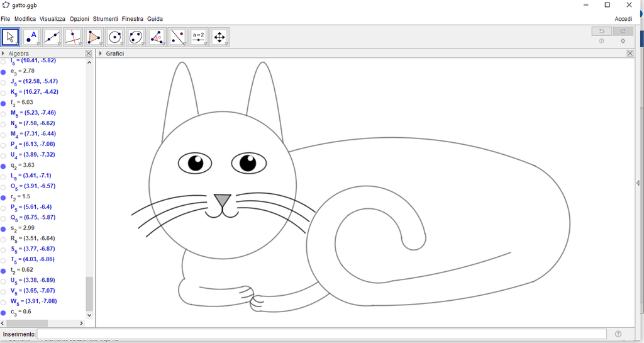Choose the Ellipse conic tool
644x343 pixels.
(x=136, y=37)
